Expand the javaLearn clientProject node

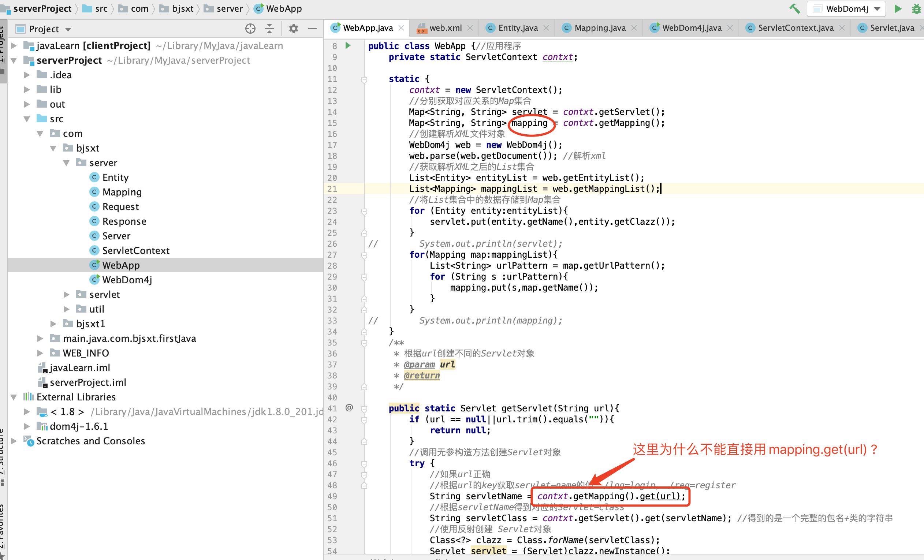pos(14,46)
